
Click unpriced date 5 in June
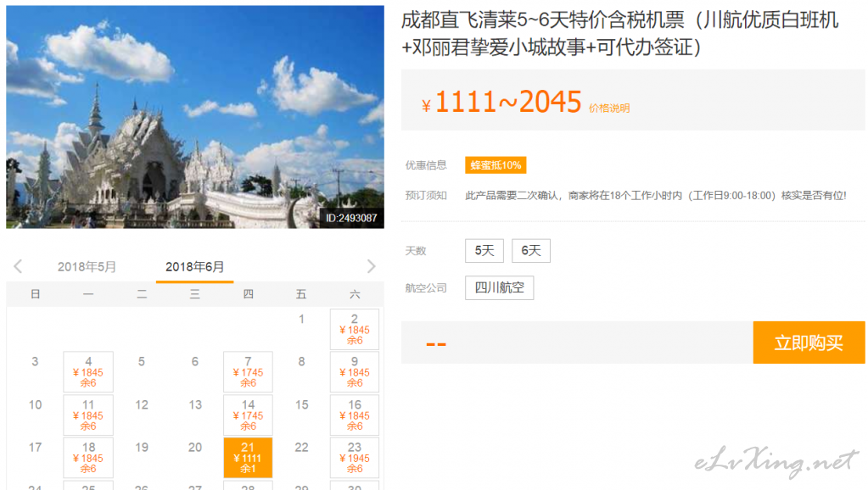click(x=141, y=362)
